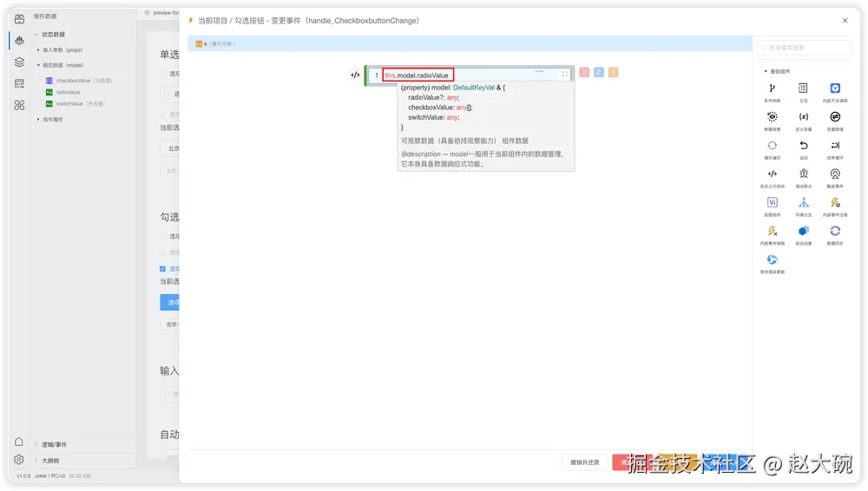Click the code block handle icon
The height and width of the screenshot is (491, 868).
(x=355, y=75)
